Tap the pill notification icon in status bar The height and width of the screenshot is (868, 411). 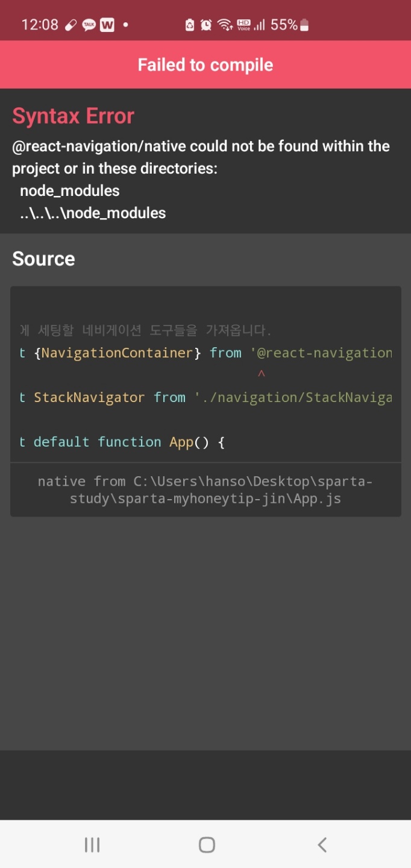coord(71,25)
